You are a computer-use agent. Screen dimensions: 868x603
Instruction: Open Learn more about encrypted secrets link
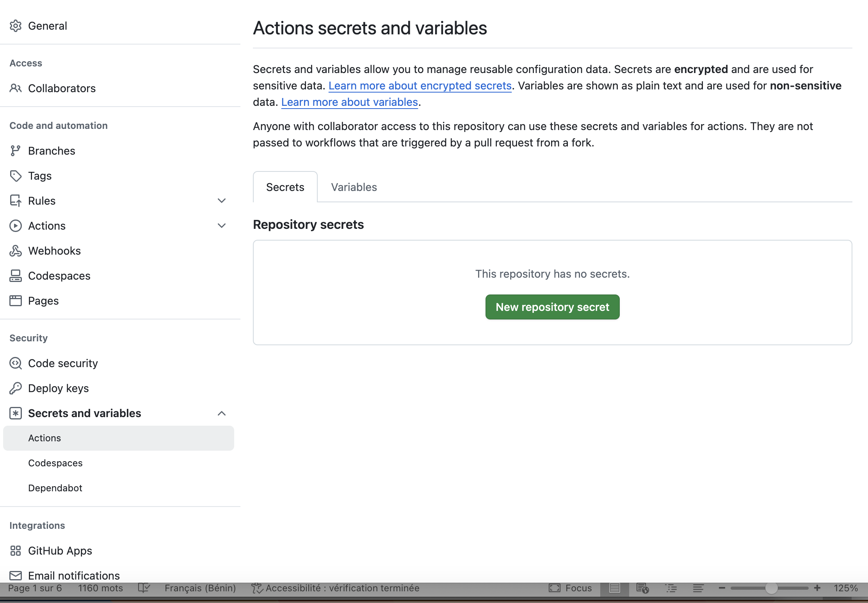click(420, 86)
